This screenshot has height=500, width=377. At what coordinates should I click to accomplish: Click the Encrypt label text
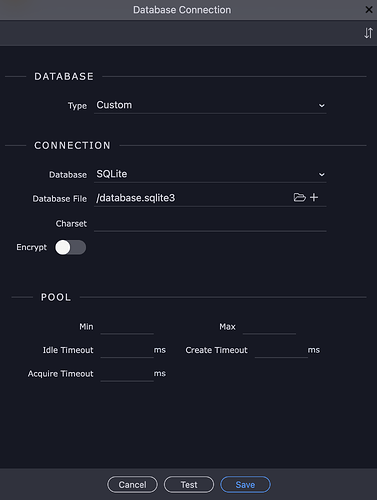[x=32, y=247]
